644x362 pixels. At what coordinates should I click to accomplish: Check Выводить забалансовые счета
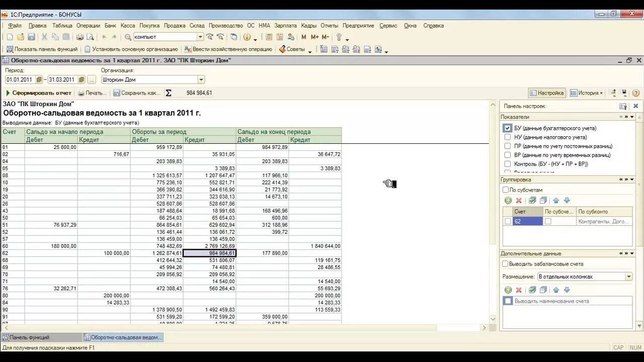pyautogui.click(x=506, y=264)
